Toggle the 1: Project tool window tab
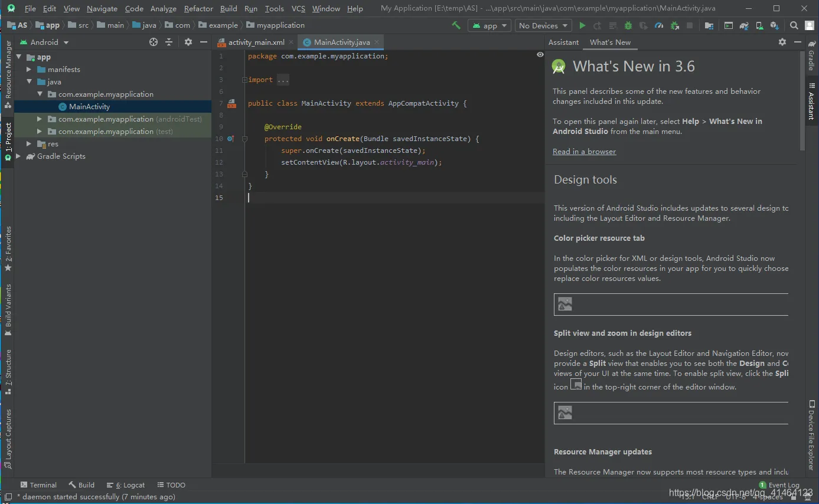 click(8, 142)
